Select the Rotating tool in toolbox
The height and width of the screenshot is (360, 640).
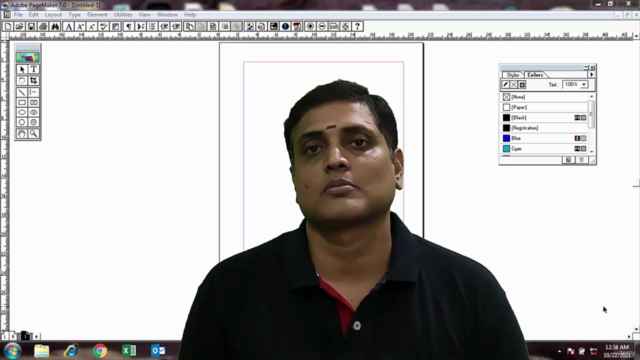pos(22,80)
